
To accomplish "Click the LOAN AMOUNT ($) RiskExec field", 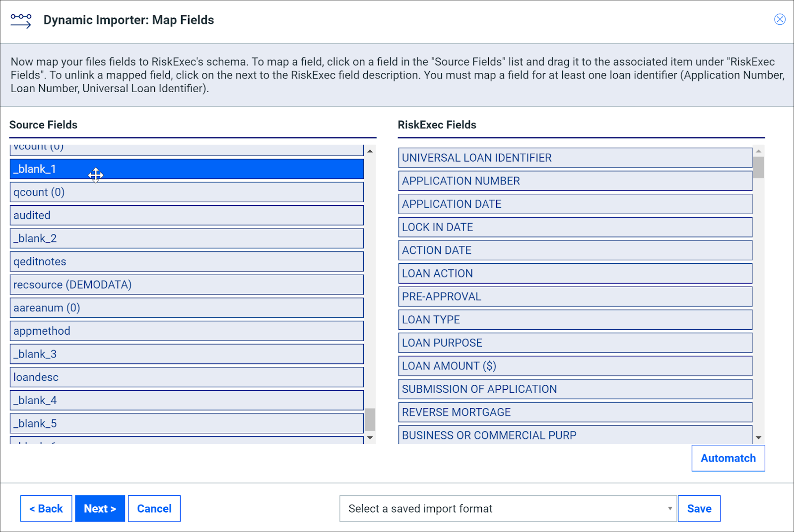I will tap(575, 366).
